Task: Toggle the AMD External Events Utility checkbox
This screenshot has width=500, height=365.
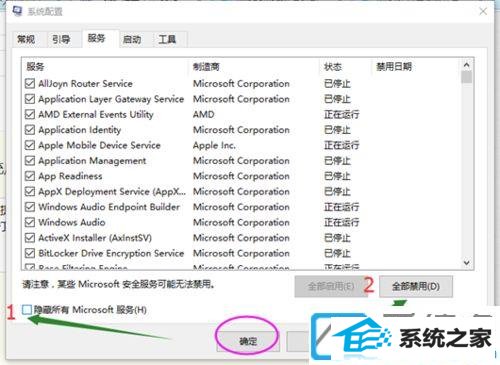Action: coord(30,114)
